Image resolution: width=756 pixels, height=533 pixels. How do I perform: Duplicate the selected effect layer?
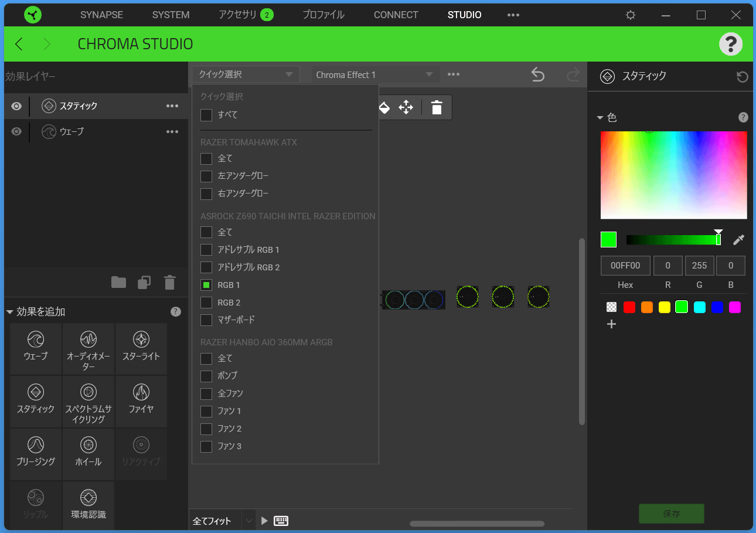coord(144,283)
